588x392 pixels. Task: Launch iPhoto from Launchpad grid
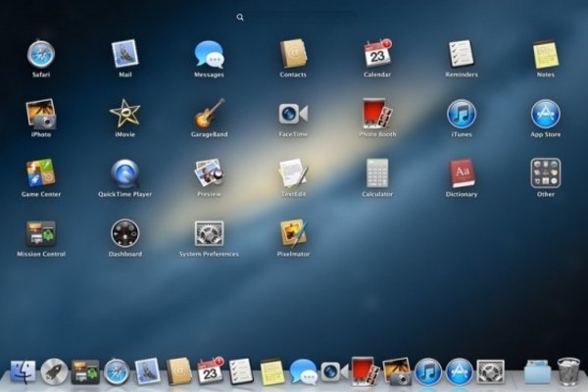tap(41, 114)
